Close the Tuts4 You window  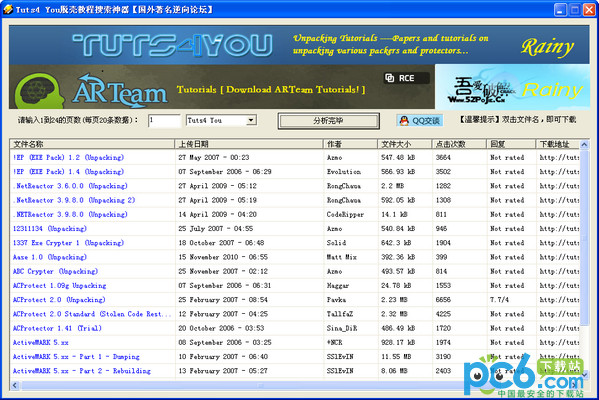(x=589, y=10)
